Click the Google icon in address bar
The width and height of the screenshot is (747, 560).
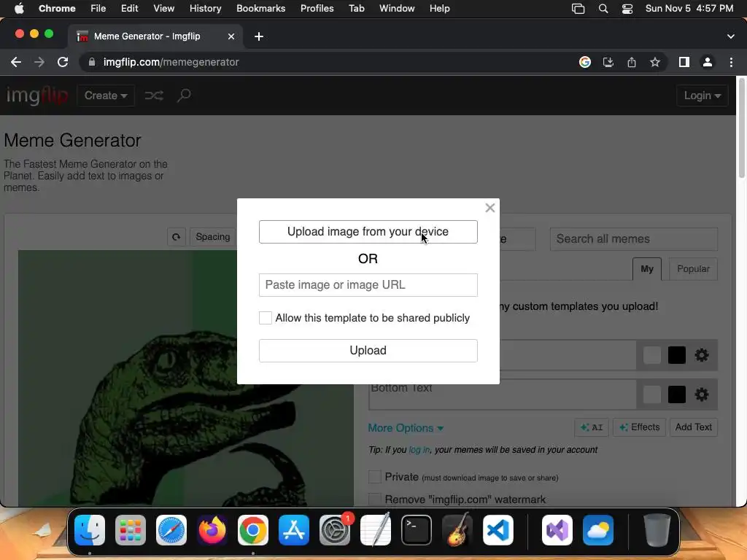(x=585, y=63)
